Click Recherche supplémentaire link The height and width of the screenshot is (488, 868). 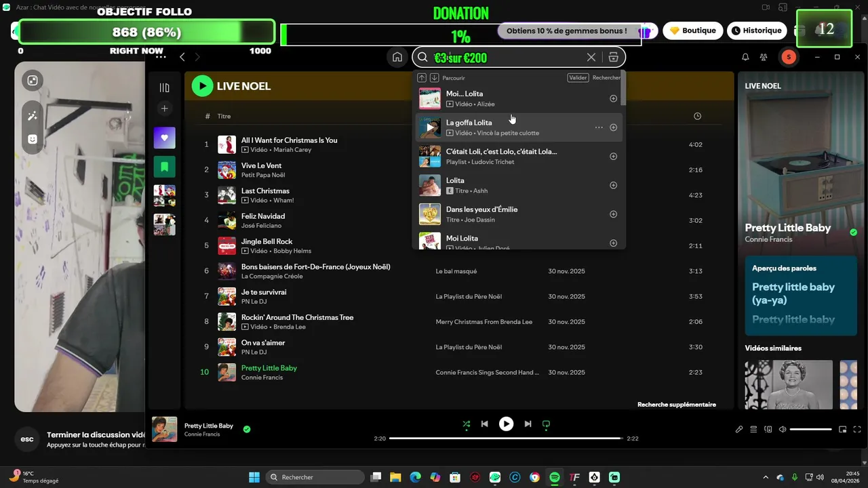click(676, 405)
